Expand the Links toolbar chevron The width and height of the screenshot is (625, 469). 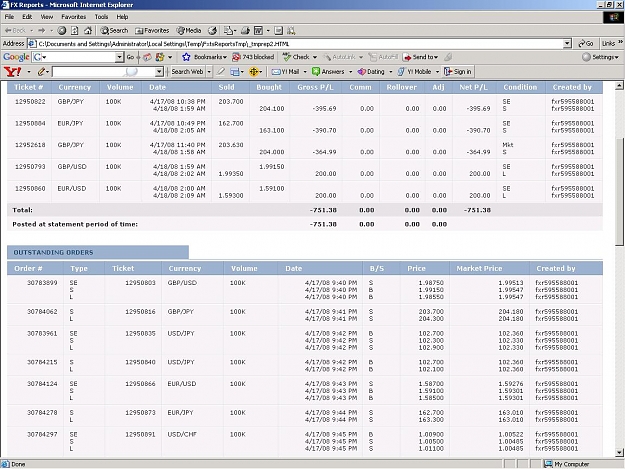(621, 42)
